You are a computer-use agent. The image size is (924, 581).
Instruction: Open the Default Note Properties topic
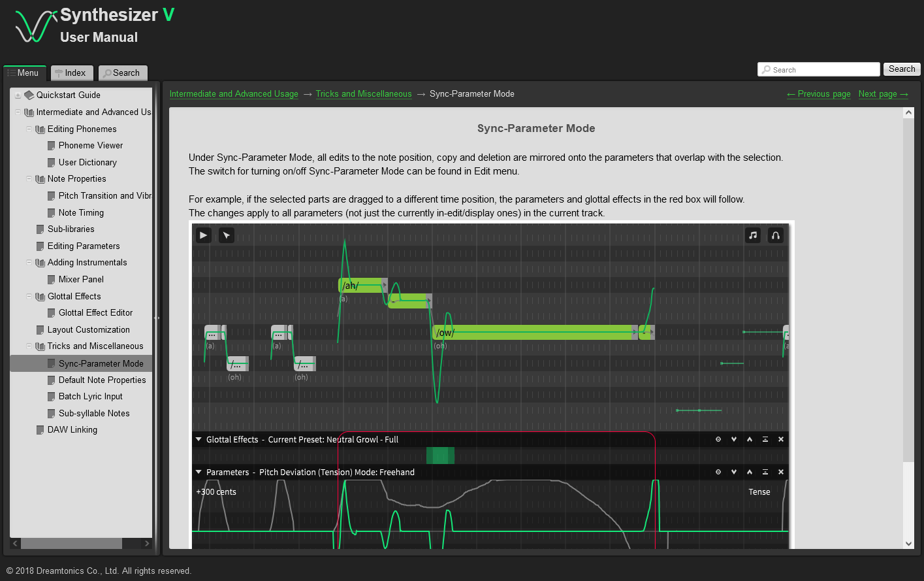pos(103,380)
